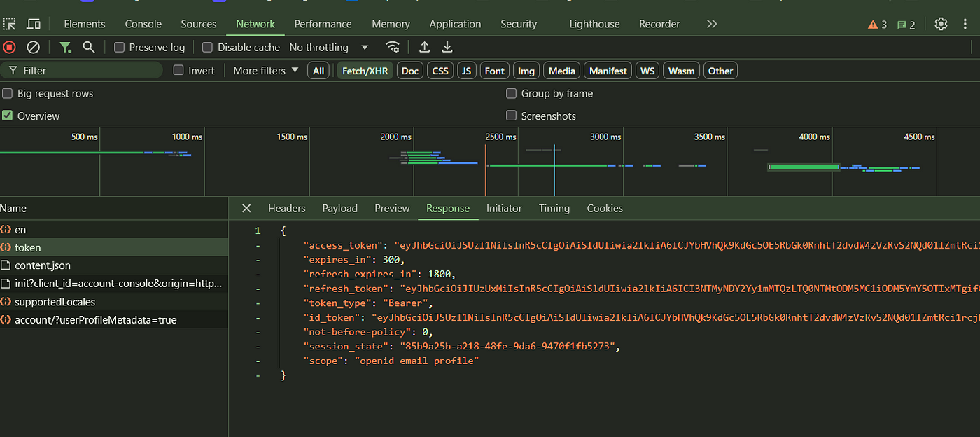Filter requests by Wasm
Viewport: 980px width, 437px height.
(682, 71)
